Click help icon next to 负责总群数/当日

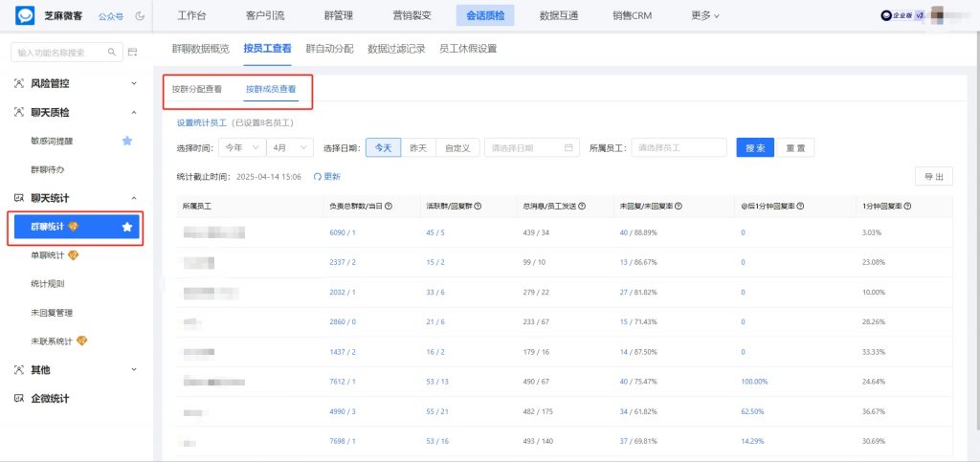389,207
